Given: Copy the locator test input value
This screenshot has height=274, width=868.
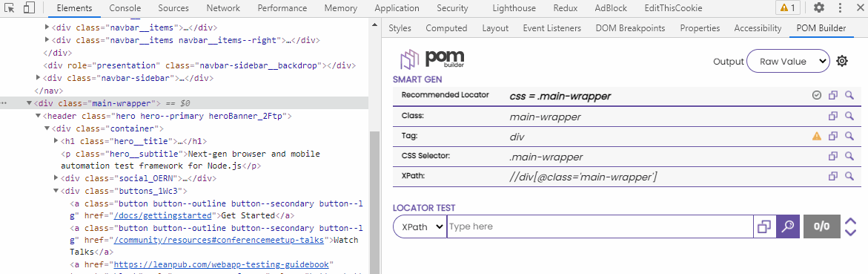Looking at the screenshot, I should pos(764,226).
